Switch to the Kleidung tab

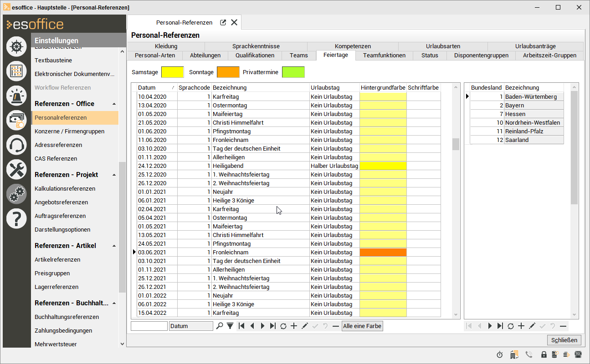[166, 46]
